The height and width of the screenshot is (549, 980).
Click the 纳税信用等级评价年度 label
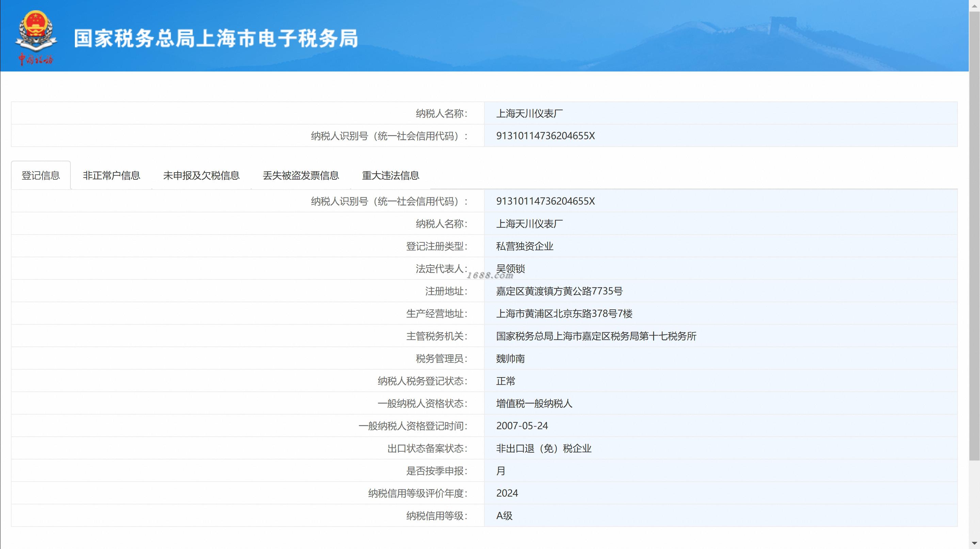(x=417, y=493)
